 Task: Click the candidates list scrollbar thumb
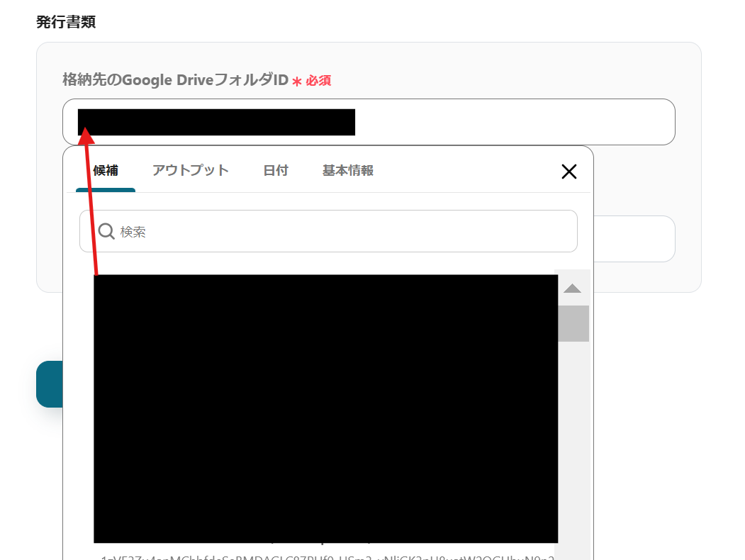click(573, 323)
